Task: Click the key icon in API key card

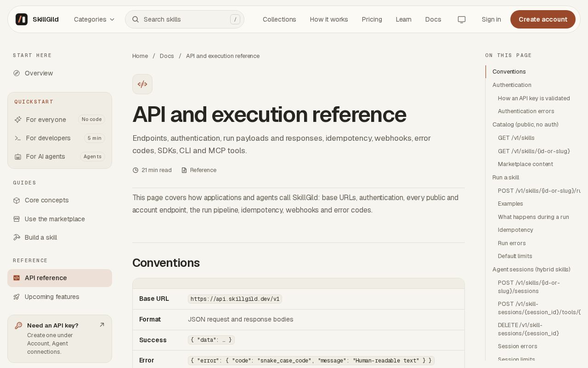Action: pos(18,325)
